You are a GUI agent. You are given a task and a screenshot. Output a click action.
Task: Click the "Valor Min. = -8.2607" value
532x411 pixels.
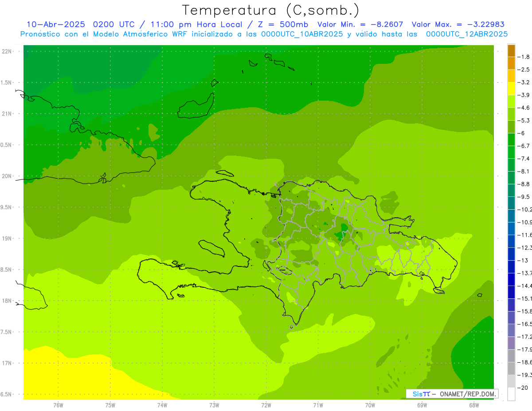click(x=360, y=24)
